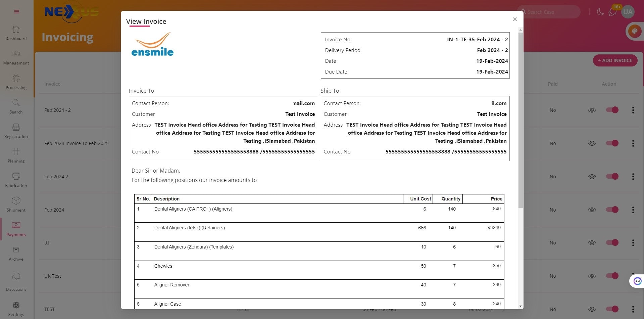Toggle the ttt invoice switch
Screen dimensions: 644x319
click(612, 242)
